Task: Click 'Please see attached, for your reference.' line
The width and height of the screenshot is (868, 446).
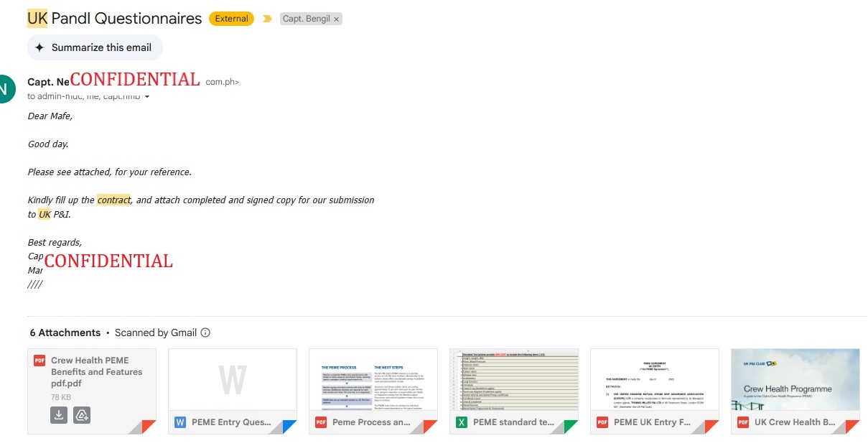Action: (110, 172)
